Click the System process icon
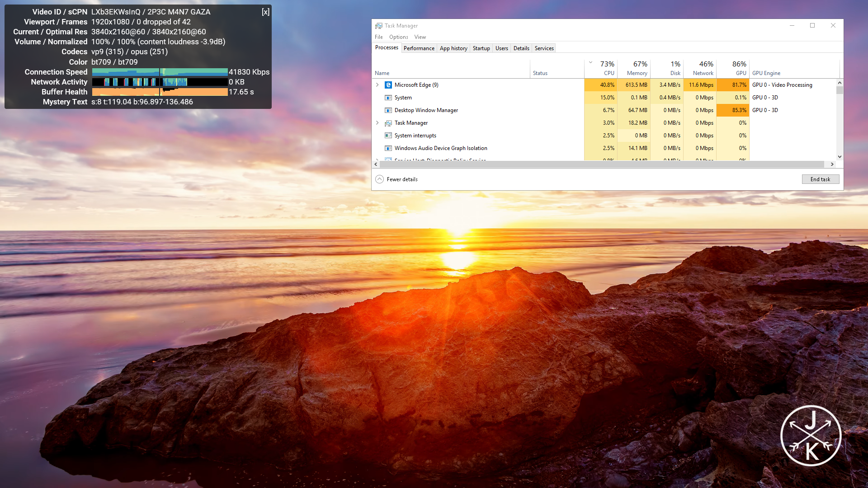The width and height of the screenshot is (868, 488). [x=388, y=98]
